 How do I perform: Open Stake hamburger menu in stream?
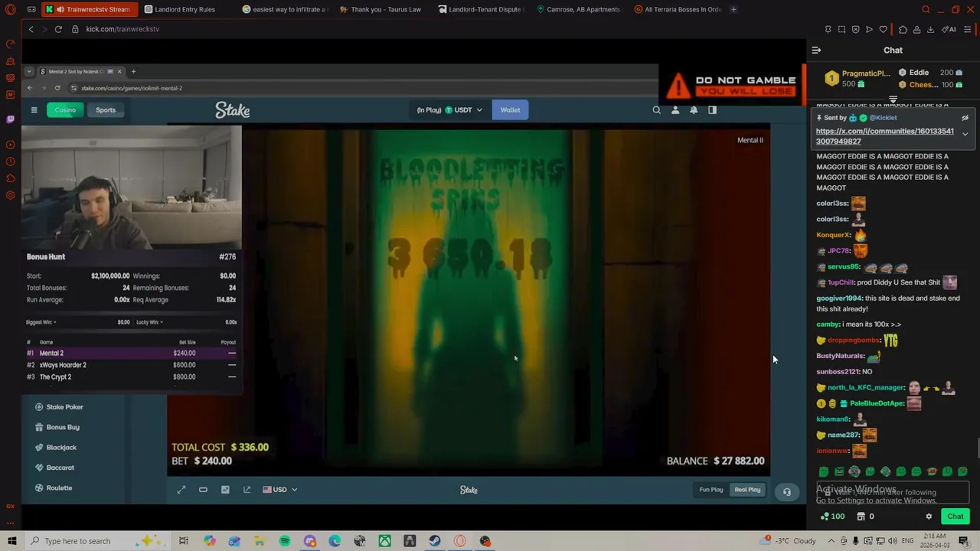[x=34, y=110]
